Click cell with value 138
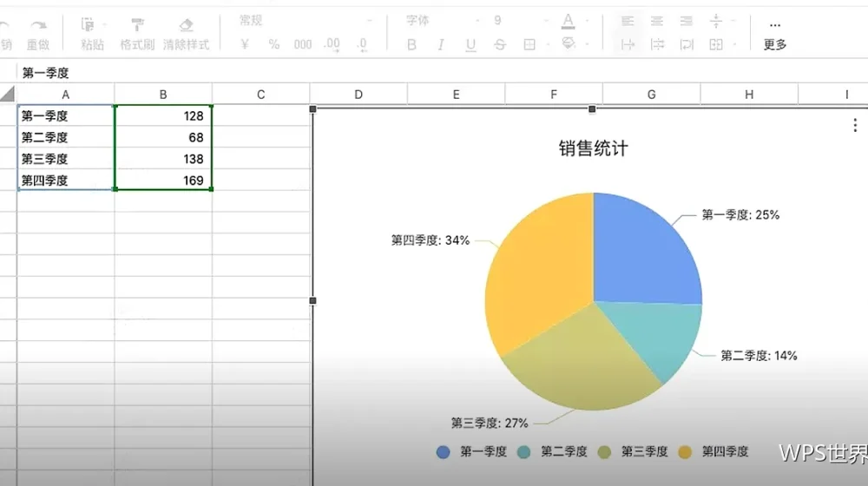This screenshot has width=868, height=486. [x=163, y=159]
